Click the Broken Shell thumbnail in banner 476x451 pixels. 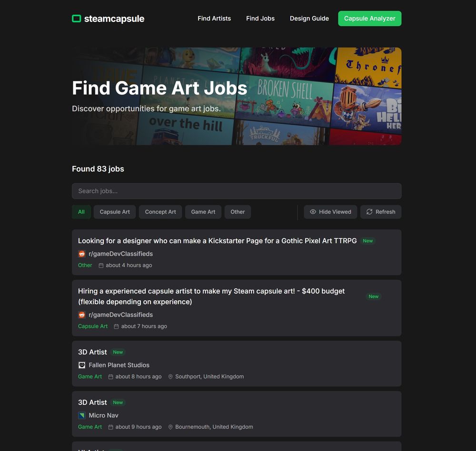click(x=284, y=100)
